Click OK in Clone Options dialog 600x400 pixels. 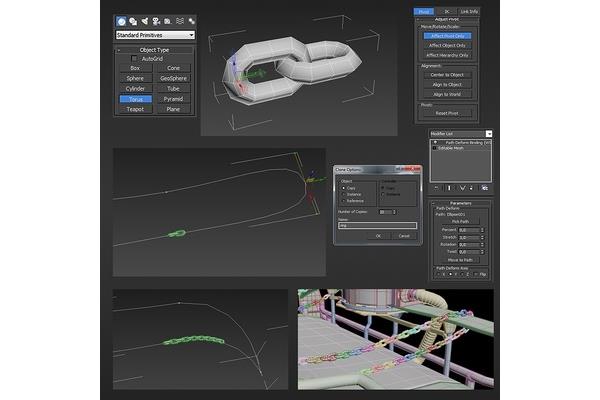[378, 236]
